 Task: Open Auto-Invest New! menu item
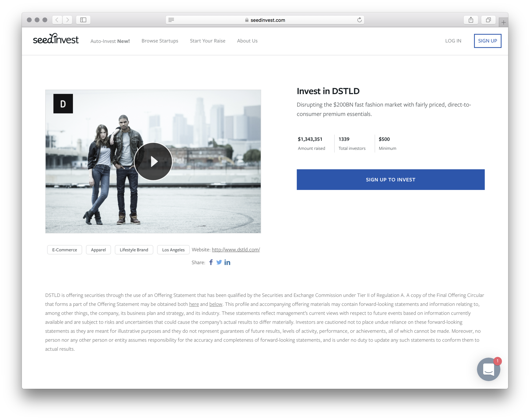pyautogui.click(x=110, y=41)
